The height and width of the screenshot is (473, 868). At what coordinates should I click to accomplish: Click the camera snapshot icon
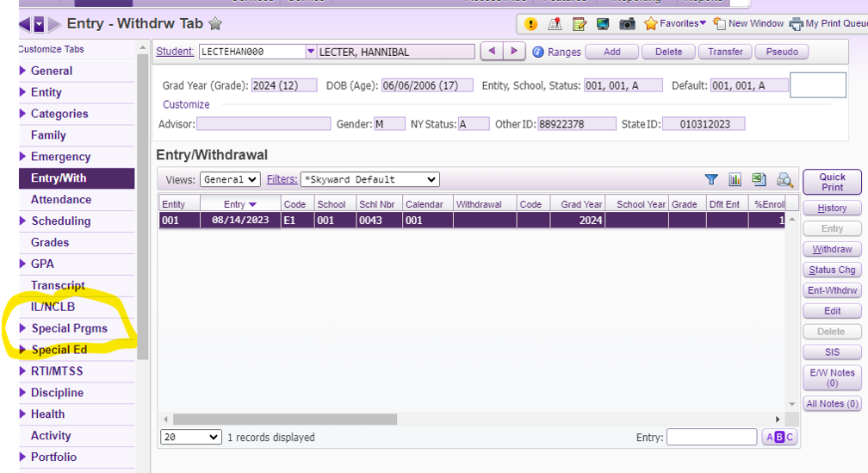pos(628,24)
